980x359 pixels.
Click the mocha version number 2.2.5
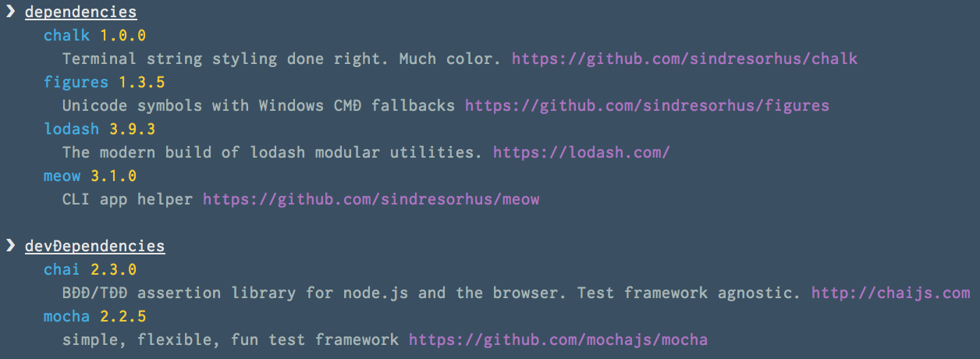point(123,316)
